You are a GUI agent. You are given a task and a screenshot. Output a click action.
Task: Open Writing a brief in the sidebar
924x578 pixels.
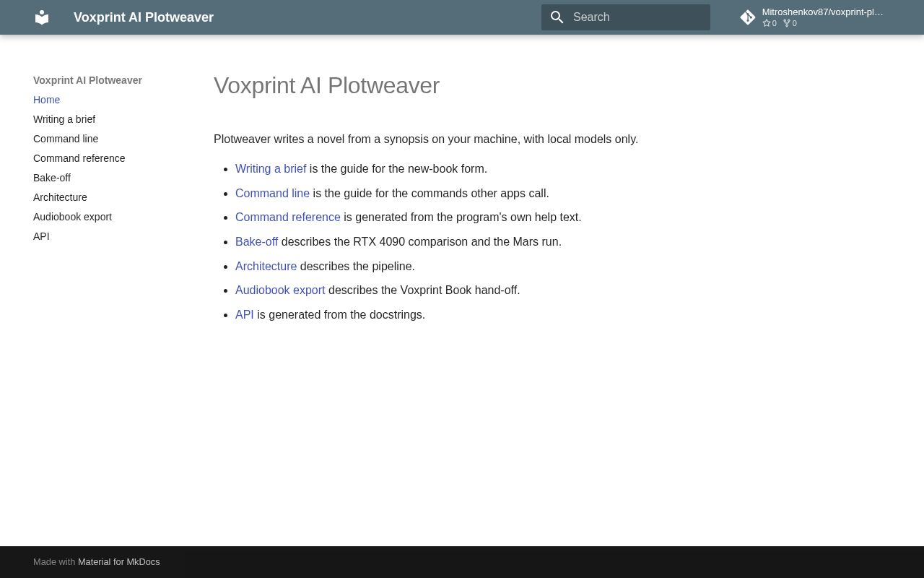[64, 119]
